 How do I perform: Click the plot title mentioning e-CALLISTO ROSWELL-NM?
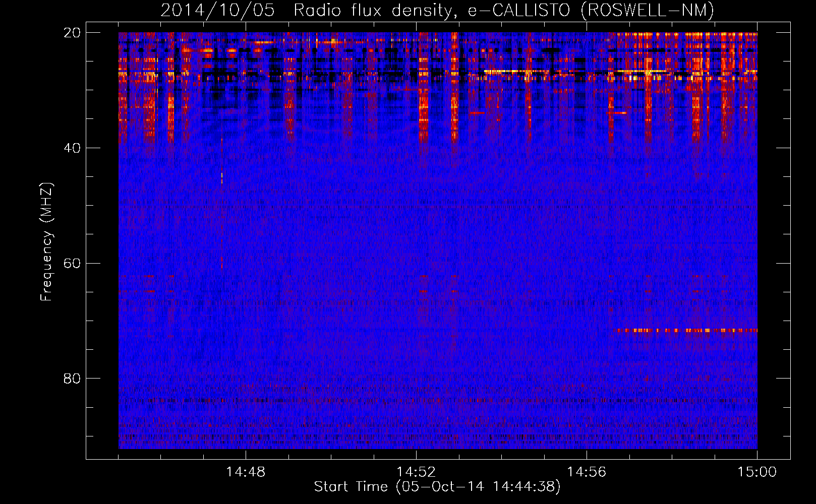[437, 10]
